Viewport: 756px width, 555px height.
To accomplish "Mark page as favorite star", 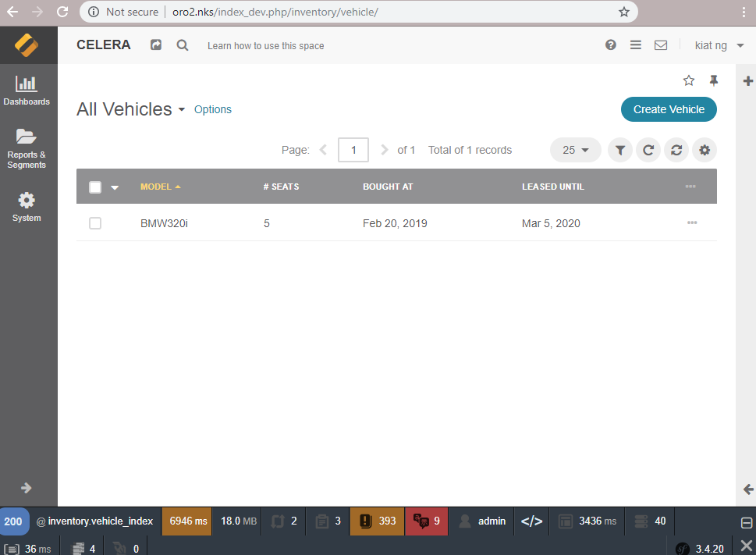I will click(688, 80).
